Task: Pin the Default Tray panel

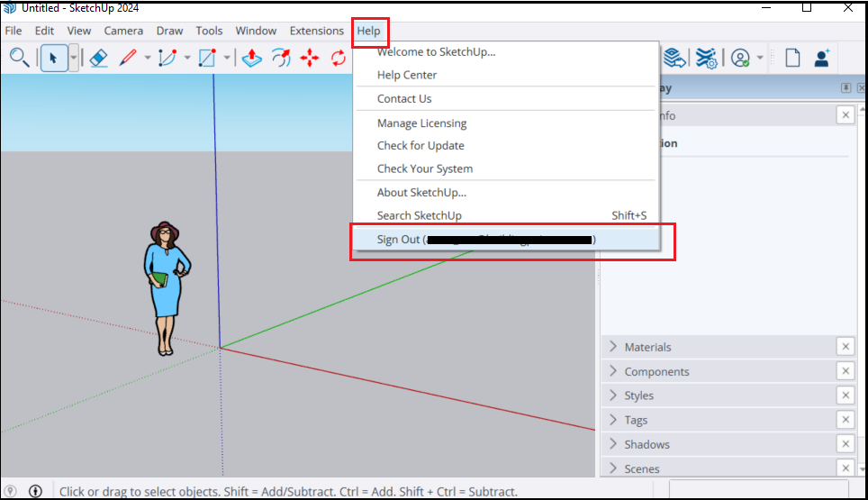Action: [x=846, y=88]
